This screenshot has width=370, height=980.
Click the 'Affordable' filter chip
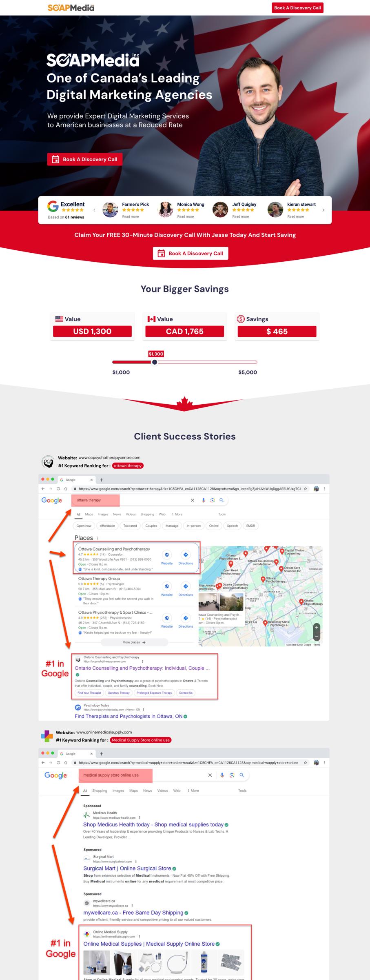point(108,526)
